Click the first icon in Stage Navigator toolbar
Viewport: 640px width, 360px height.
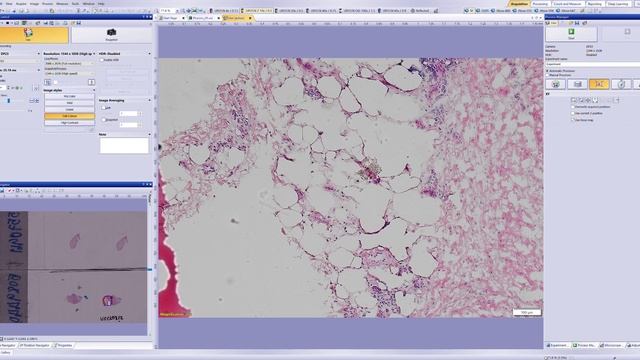(2, 191)
